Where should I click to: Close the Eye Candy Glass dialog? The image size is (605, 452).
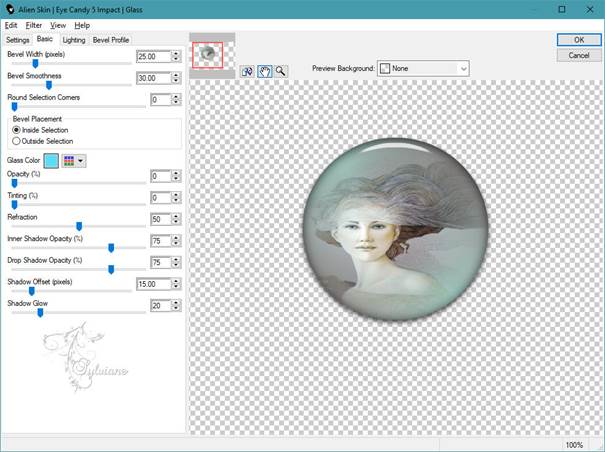(x=590, y=9)
